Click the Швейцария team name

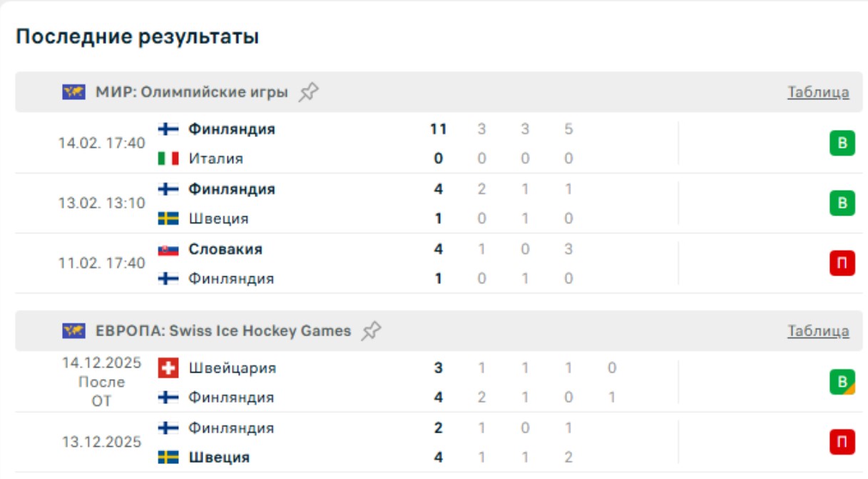click(232, 368)
